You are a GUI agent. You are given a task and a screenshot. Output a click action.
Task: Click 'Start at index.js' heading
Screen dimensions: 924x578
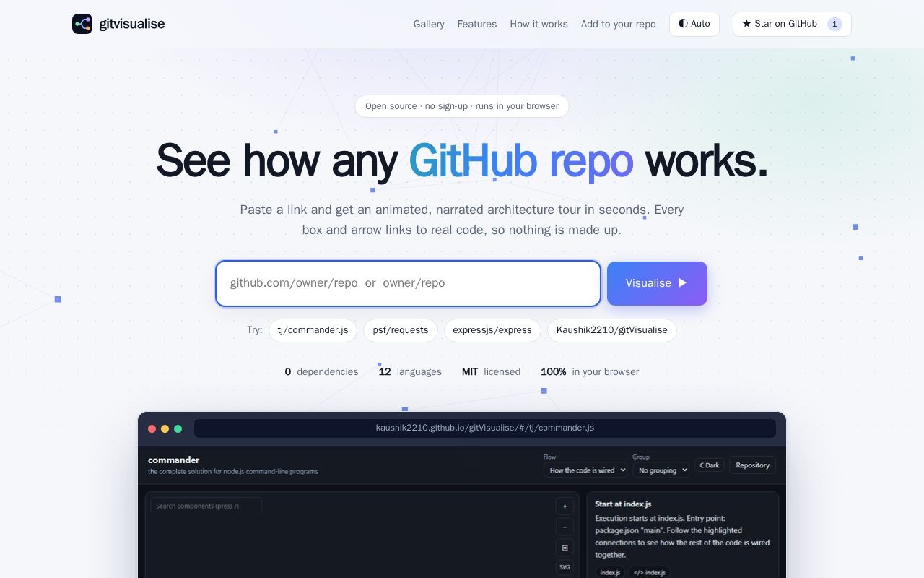click(x=623, y=504)
